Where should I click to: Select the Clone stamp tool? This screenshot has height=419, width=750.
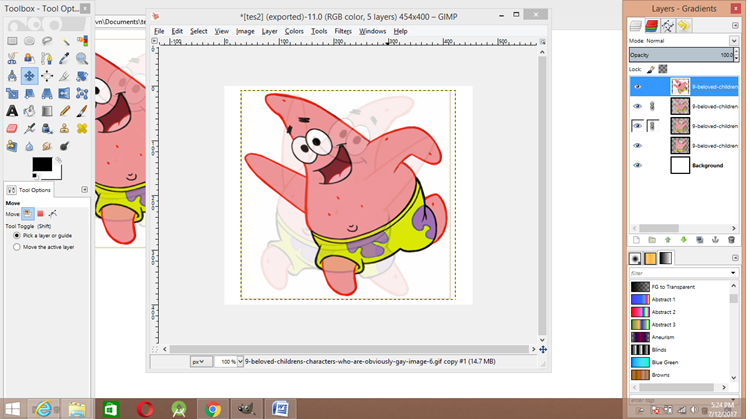65,128
